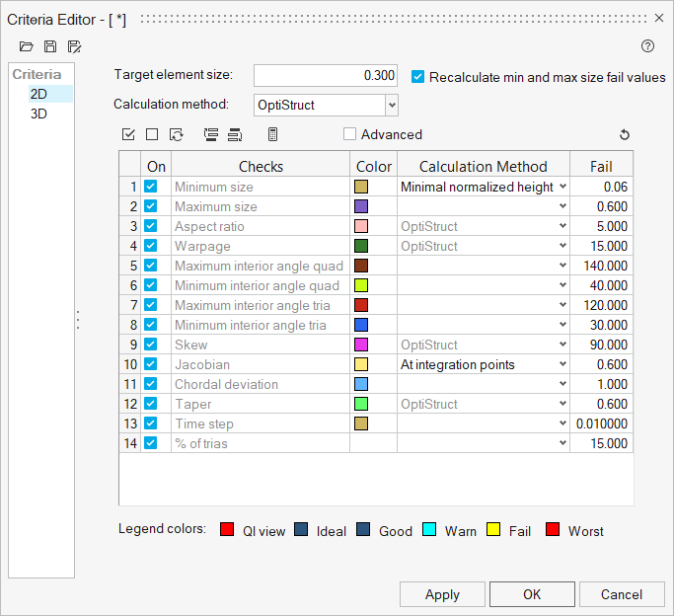674x616 pixels.
Task: Click the uncheck all rows icon
Action: [152, 134]
